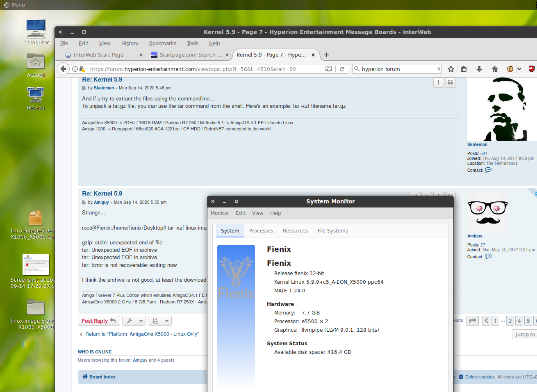
Task: Go to the browser home page icon
Action: click(x=494, y=69)
